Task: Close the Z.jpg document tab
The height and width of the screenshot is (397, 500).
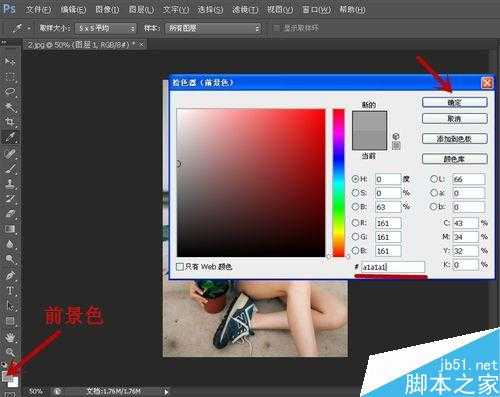Action: click(142, 44)
